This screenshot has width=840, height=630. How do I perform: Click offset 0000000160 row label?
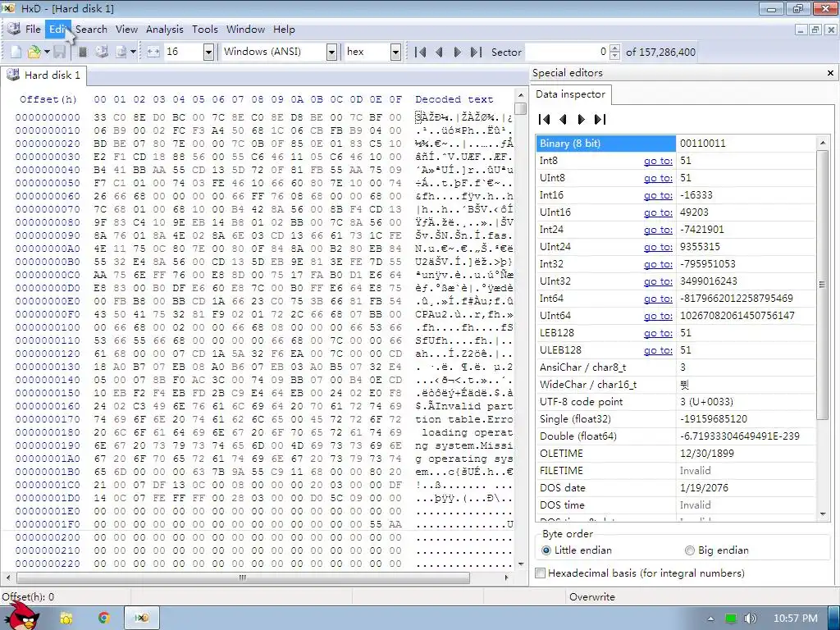coord(48,406)
